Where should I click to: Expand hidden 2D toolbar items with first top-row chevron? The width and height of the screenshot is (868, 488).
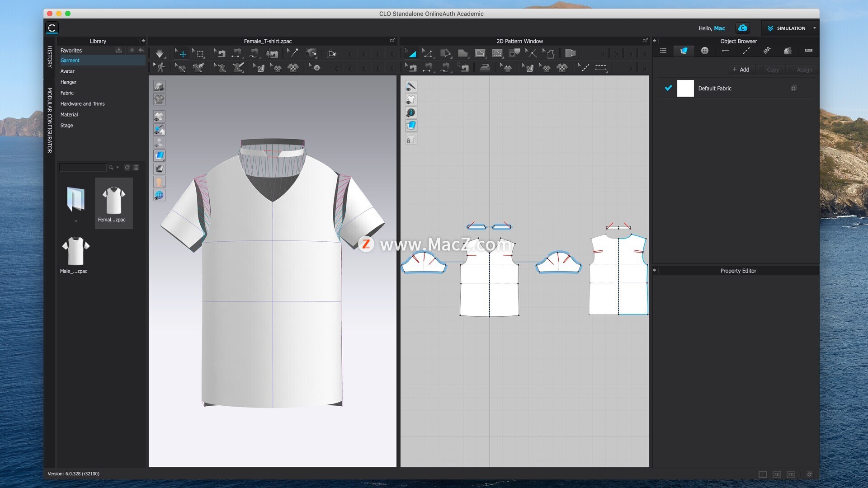[602, 54]
